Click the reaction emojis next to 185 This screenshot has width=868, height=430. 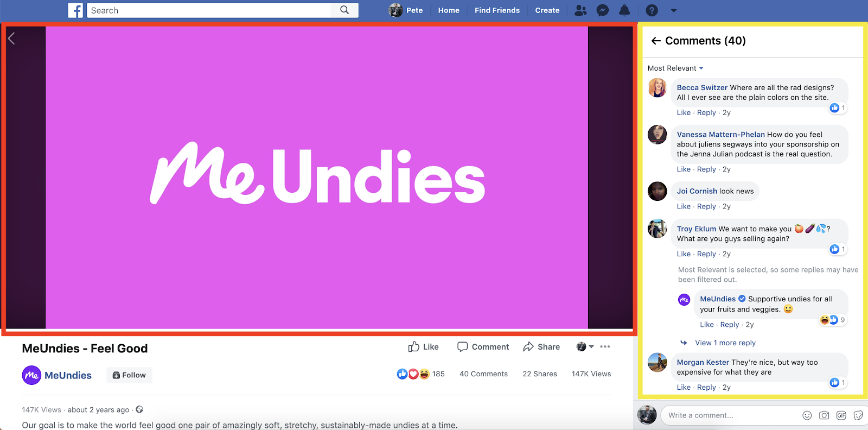coord(413,374)
